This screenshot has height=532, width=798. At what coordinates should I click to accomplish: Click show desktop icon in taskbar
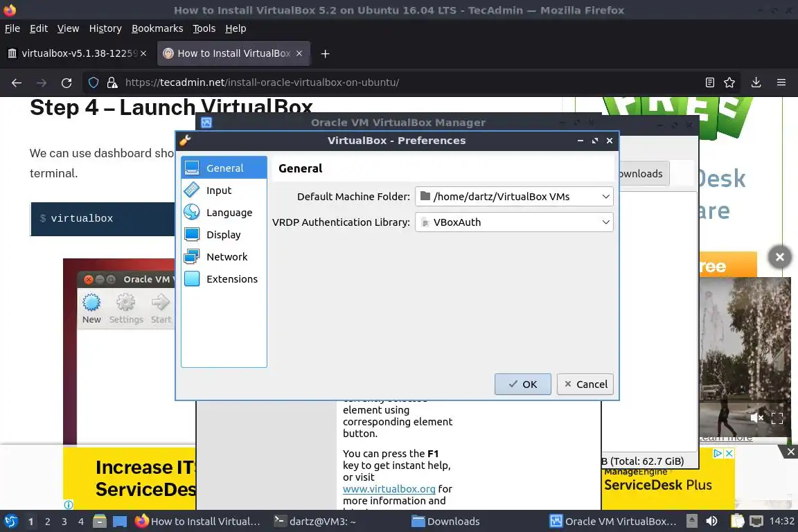120,522
